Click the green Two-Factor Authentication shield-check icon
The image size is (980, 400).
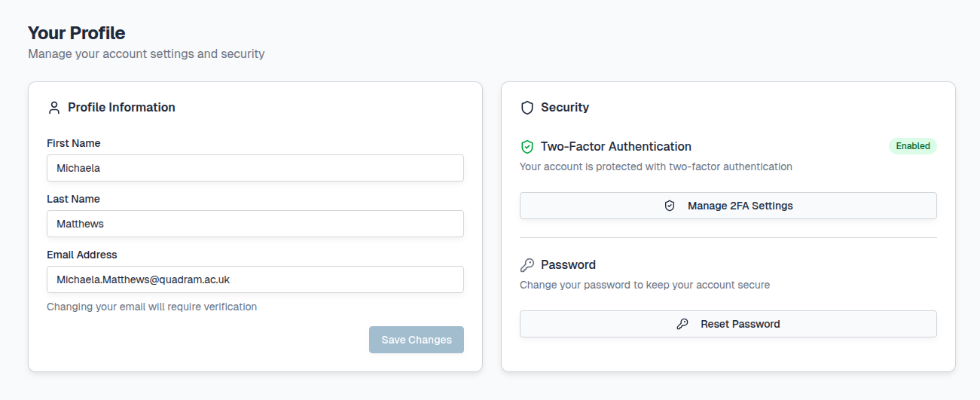click(x=527, y=147)
